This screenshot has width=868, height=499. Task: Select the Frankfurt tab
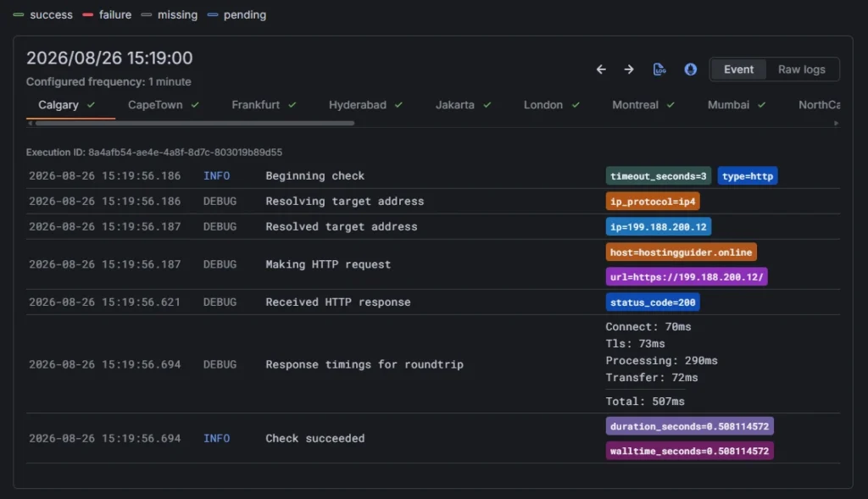(x=264, y=104)
